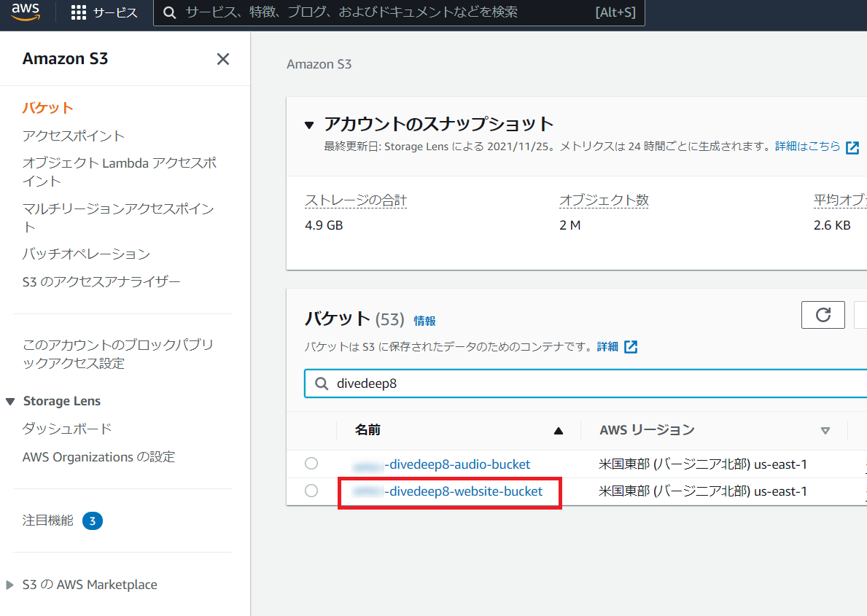Open Storage Lens ダッシュボード
Screen dimensions: 867x616
click(x=67, y=429)
